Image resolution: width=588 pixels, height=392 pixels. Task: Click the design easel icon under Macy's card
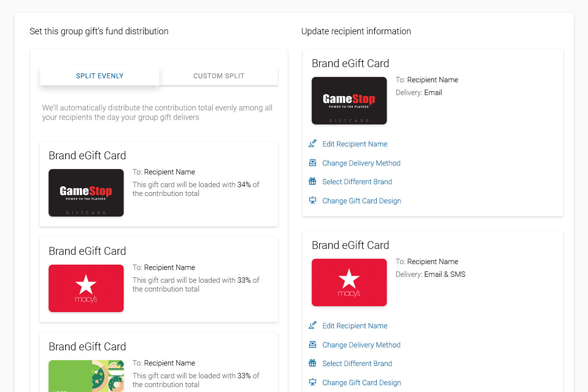313,382
